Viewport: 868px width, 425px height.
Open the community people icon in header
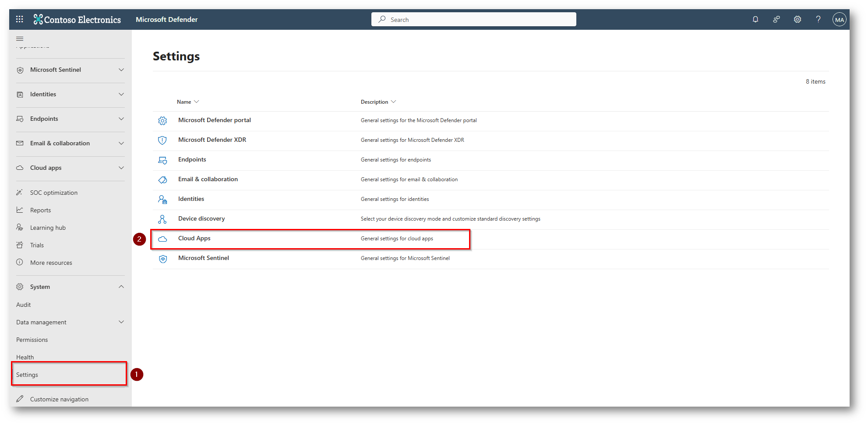coord(776,19)
